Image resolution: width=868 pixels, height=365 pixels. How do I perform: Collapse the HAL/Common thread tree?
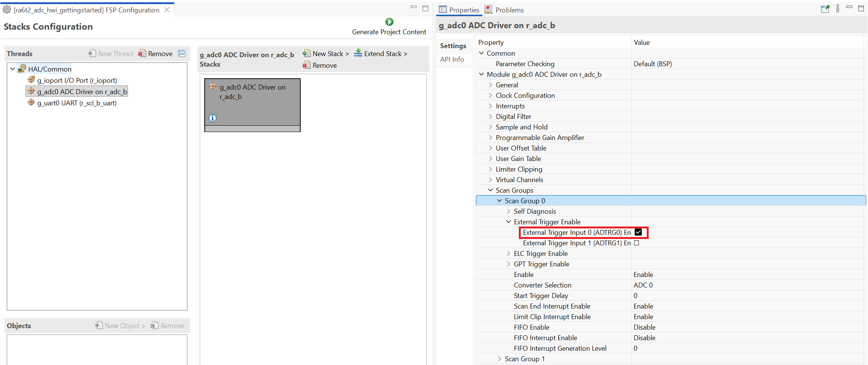pyautogui.click(x=13, y=69)
